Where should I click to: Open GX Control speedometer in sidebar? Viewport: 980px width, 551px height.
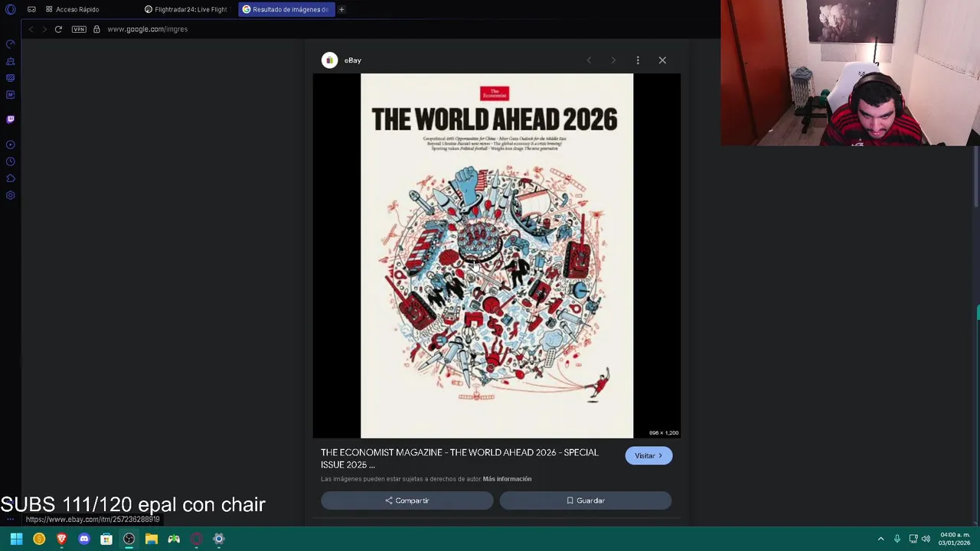point(11,44)
